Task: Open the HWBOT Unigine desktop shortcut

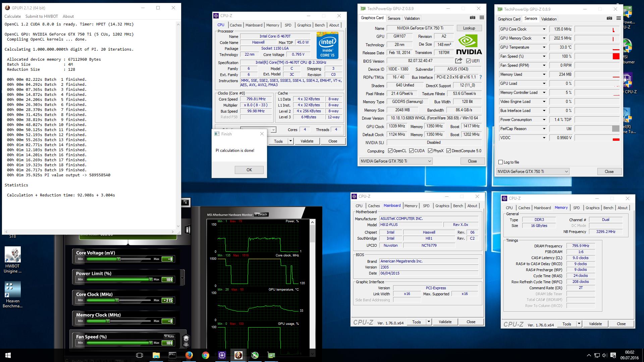Action: 13,260
